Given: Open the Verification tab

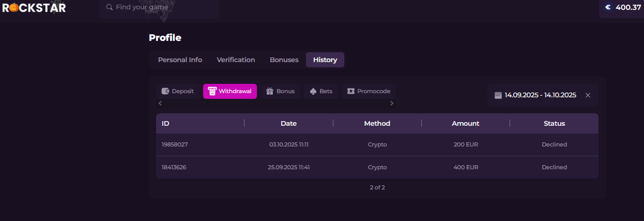Looking at the screenshot, I should 236,60.
